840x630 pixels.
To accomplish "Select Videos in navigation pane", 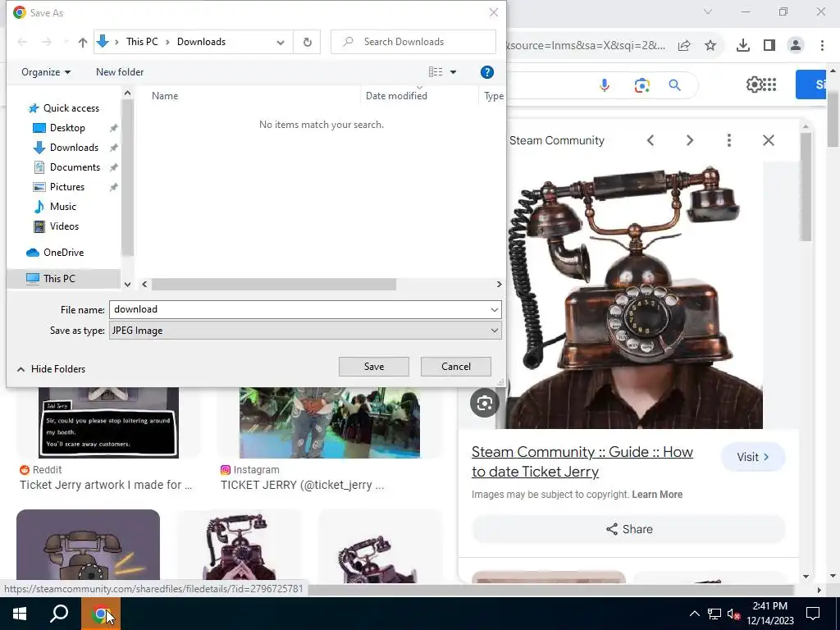I will tap(64, 226).
